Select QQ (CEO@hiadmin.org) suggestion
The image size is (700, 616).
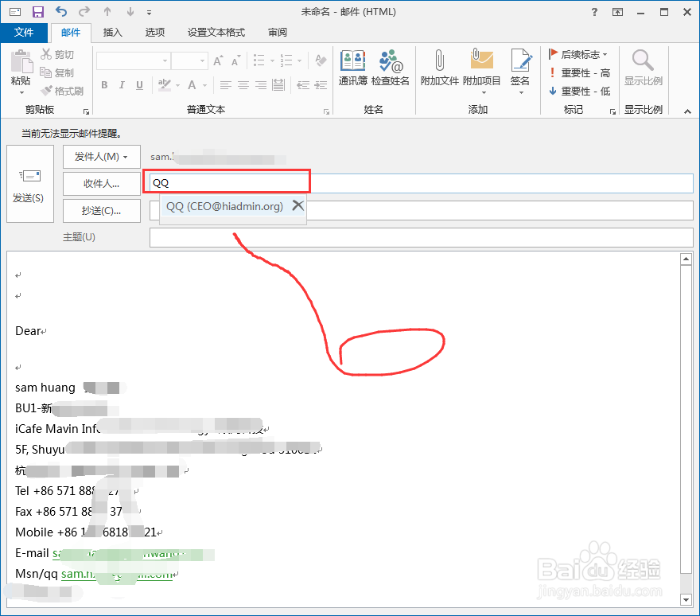point(224,206)
